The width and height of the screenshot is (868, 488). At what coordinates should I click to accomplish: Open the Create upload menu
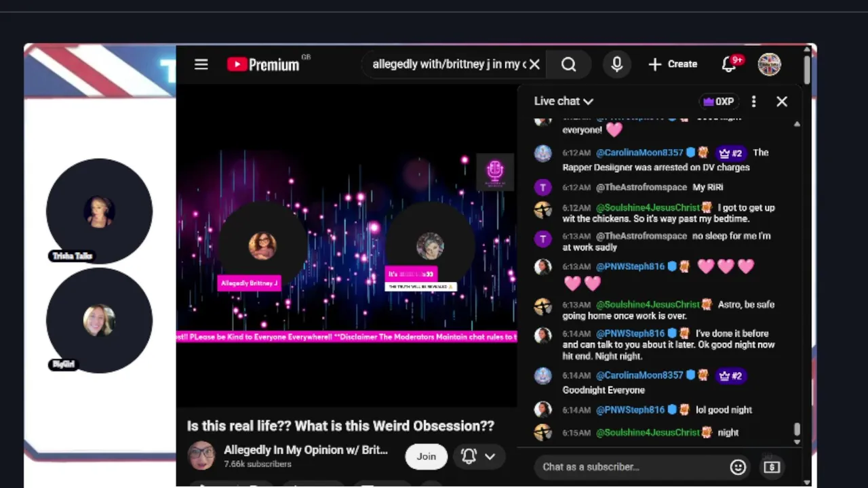coord(673,64)
